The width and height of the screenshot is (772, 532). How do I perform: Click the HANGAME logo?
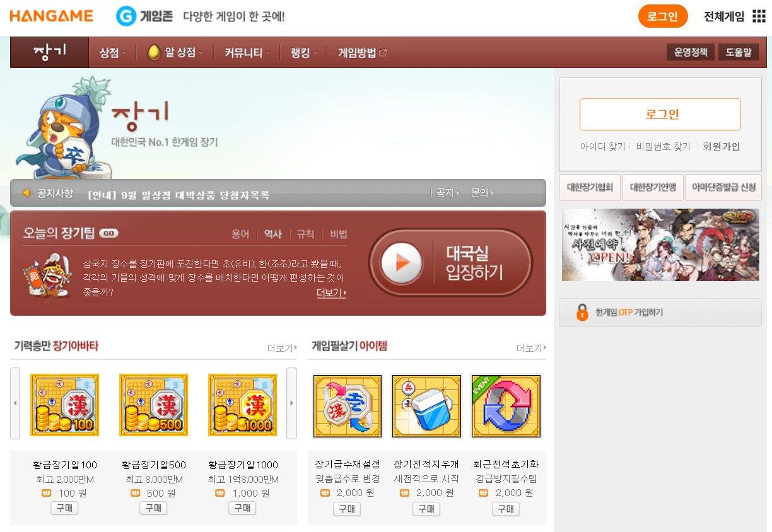(52, 16)
